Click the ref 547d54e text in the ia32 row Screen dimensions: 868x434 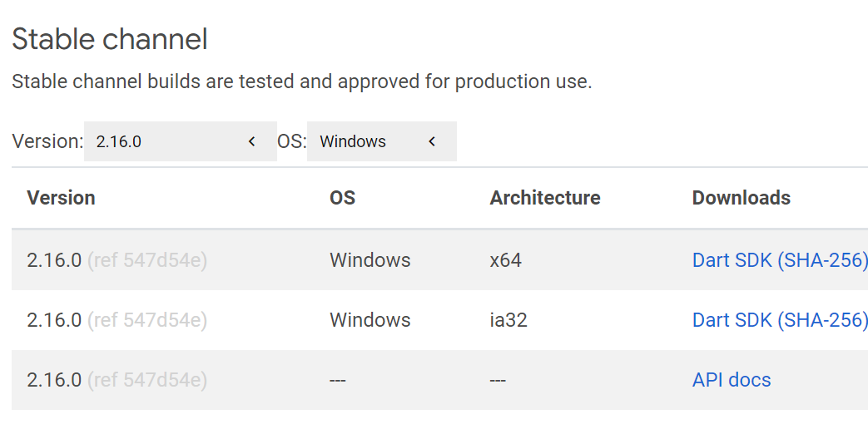click(147, 320)
